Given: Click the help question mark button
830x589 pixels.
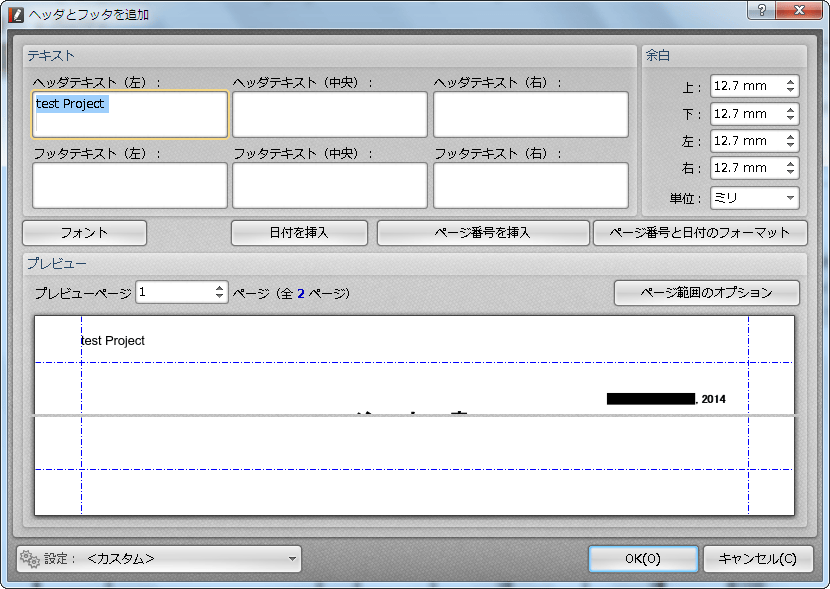Looking at the screenshot, I should (x=761, y=10).
